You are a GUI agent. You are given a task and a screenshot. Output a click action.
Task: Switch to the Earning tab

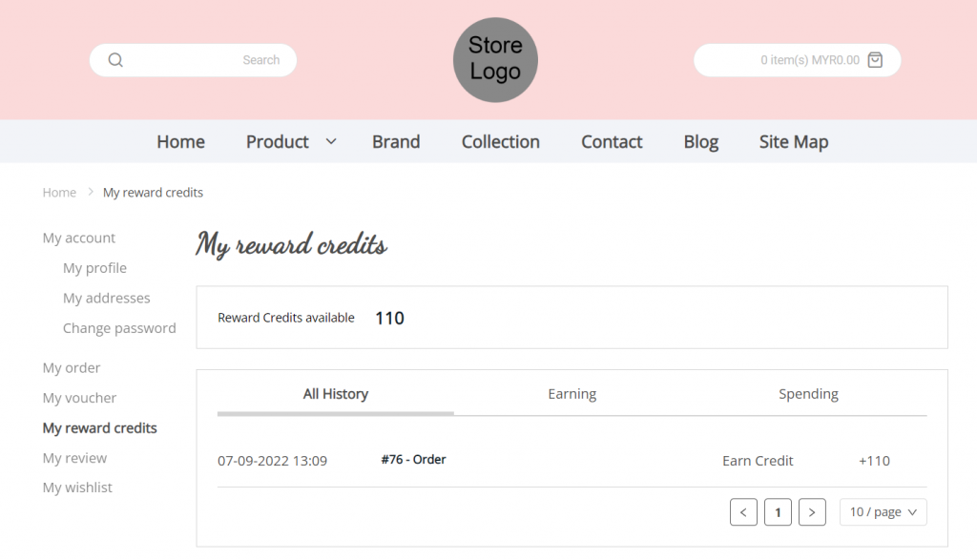pos(572,394)
